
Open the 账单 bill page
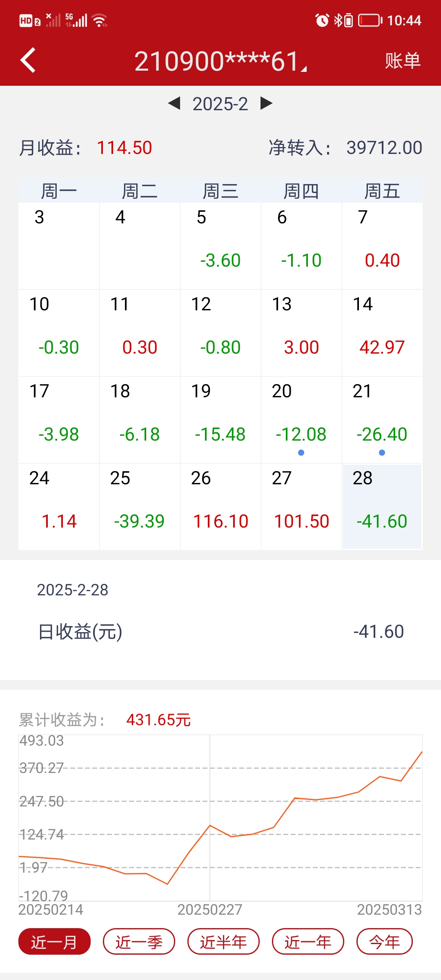[402, 61]
